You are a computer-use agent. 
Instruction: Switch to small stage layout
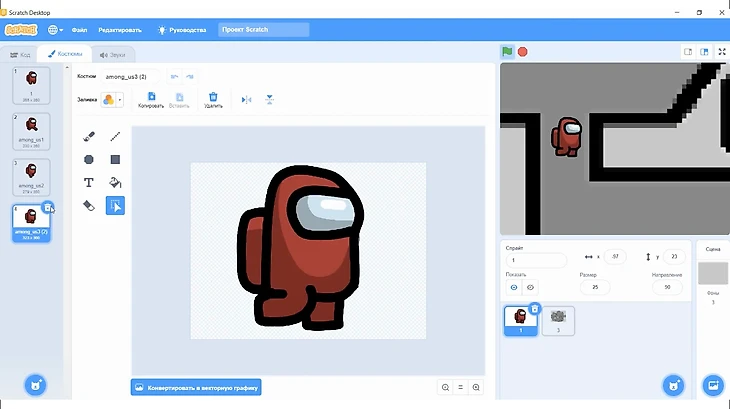pos(688,52)
